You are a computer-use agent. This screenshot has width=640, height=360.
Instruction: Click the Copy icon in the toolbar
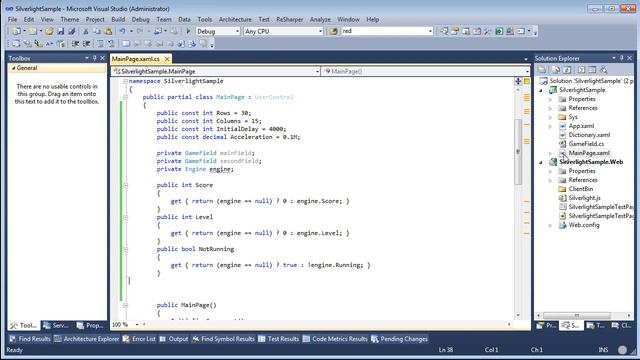tap(97, 31)
